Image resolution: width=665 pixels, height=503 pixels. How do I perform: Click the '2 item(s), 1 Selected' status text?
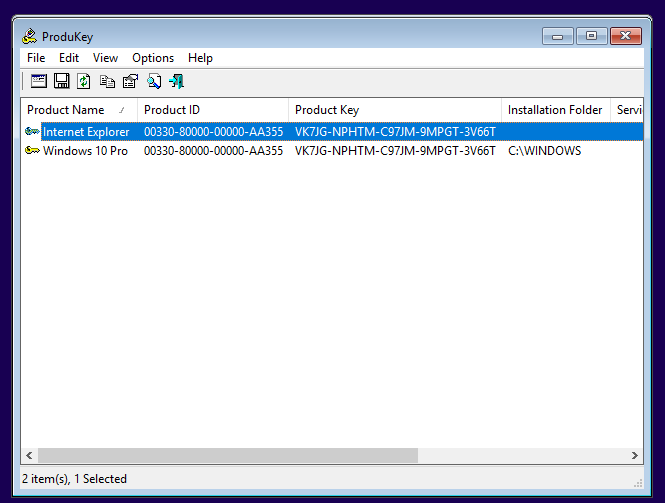pyautogui.click(x=74, y=479)
